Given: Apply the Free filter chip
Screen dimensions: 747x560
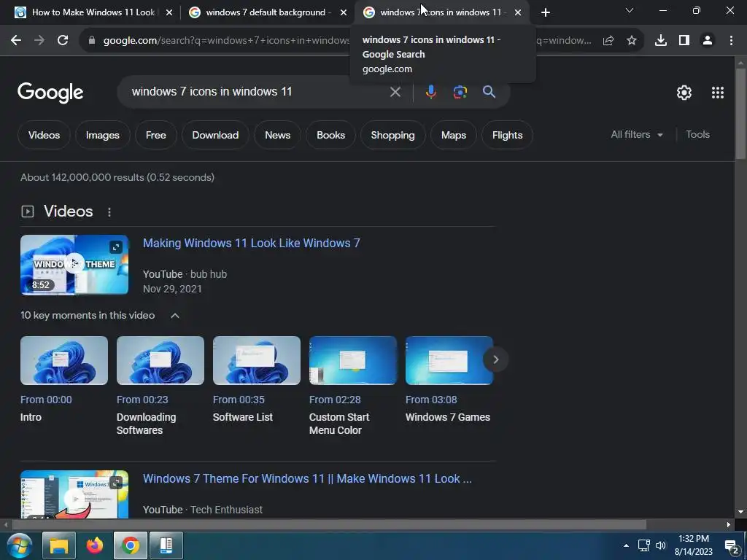Looking at the screenshot, I should point(156,135).
